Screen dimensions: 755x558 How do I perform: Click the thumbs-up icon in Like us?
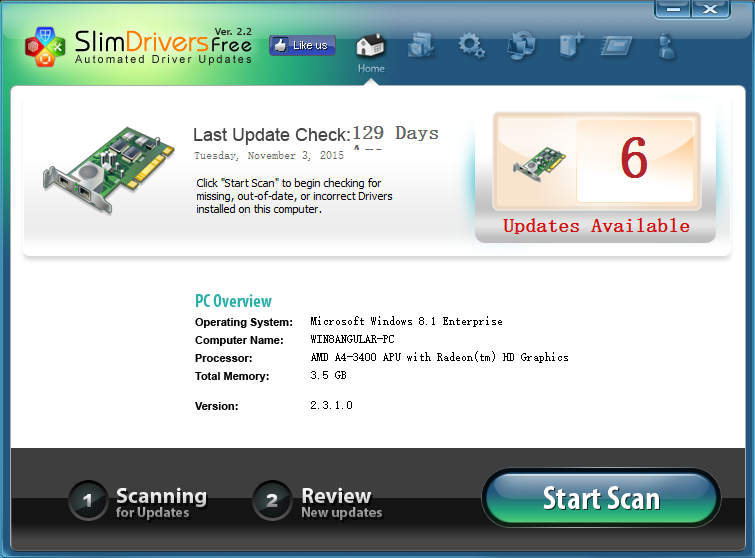[x=281, y=45]
